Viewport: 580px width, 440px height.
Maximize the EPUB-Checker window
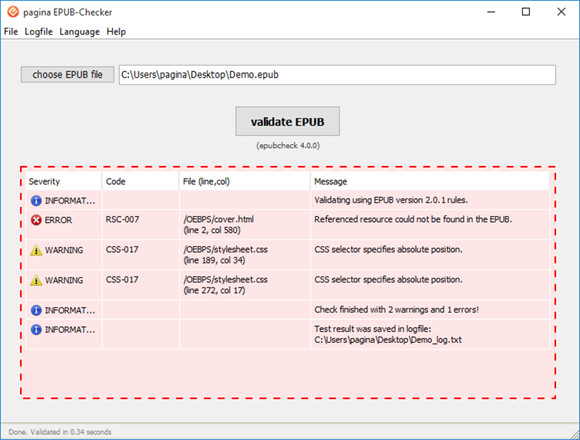(x=526, y=12)
